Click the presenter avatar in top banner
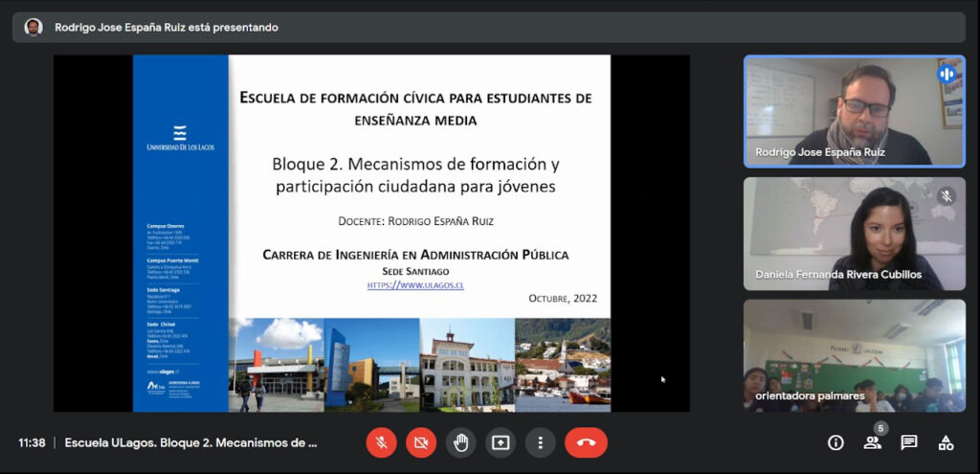The image size is (980, 474). click(33, 27)
